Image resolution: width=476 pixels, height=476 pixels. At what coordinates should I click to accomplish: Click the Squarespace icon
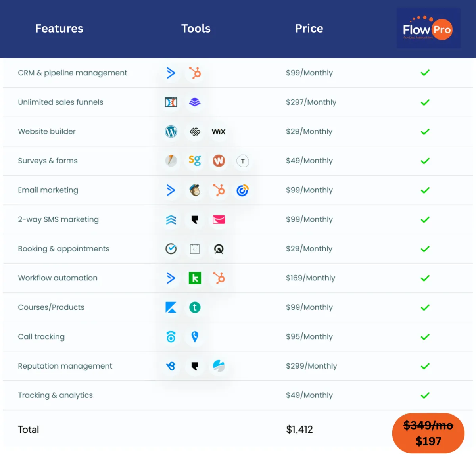(195, 132)
